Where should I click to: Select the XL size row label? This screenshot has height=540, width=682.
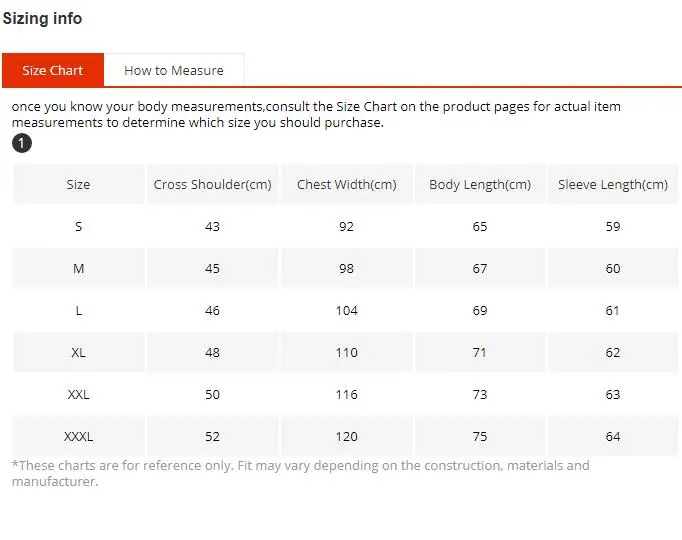coord(78,352)
